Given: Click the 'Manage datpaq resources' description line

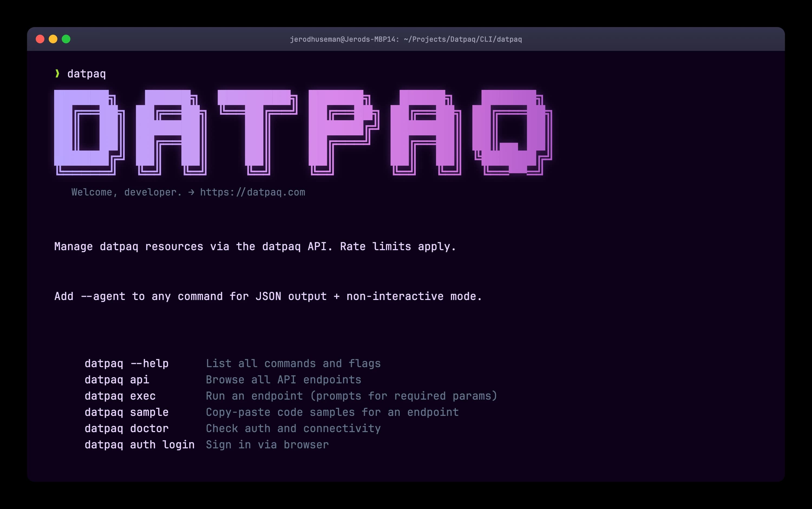Looking at the screenshot, I should pos(255,247).
